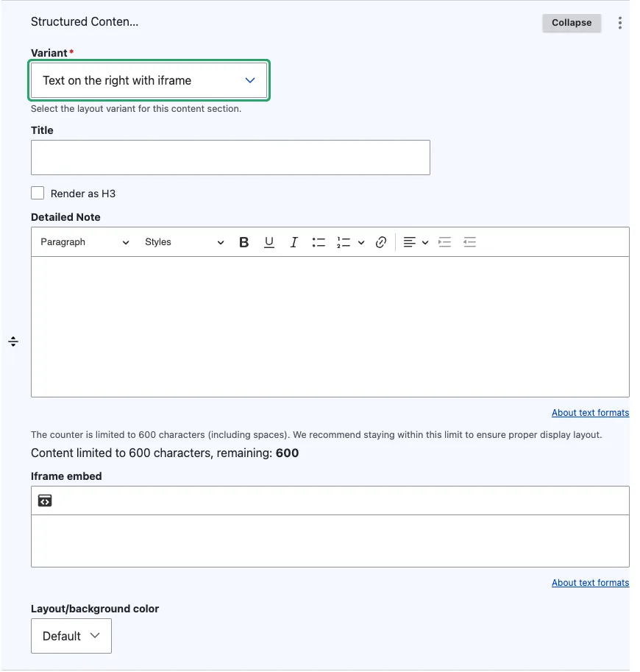Open the Variant dropdown

(x=149, y=80)
